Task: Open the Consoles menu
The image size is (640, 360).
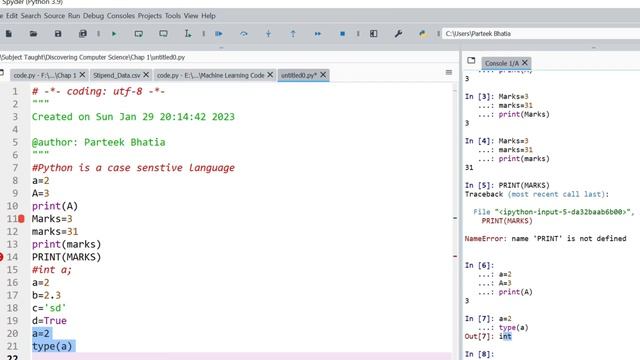Action: click(121, 16)
